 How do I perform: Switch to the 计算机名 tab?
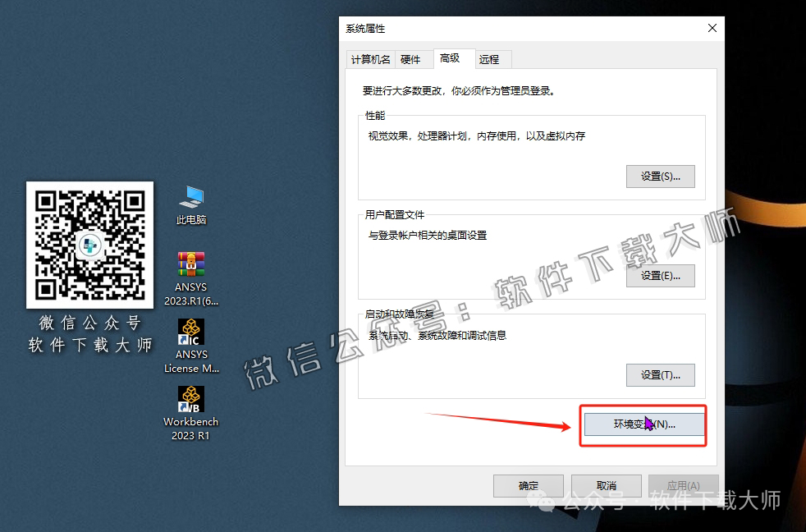point(370,59)
